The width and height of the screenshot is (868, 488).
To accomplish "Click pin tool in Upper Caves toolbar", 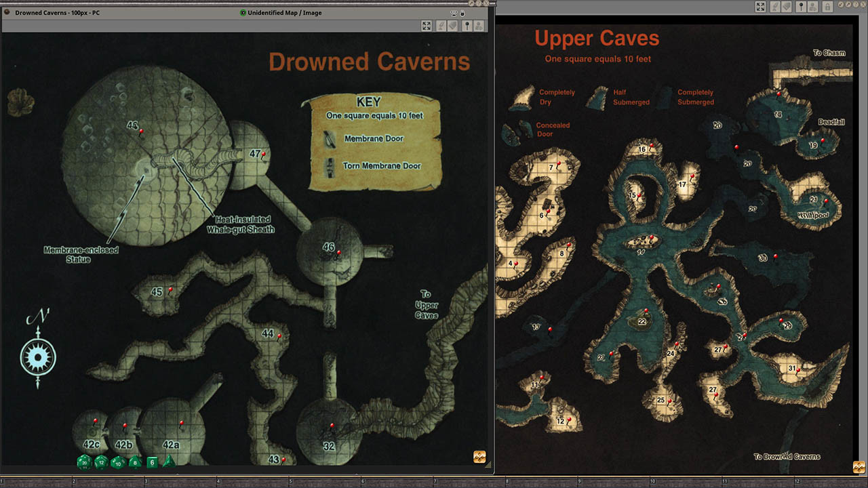I will tap(801, 7).
